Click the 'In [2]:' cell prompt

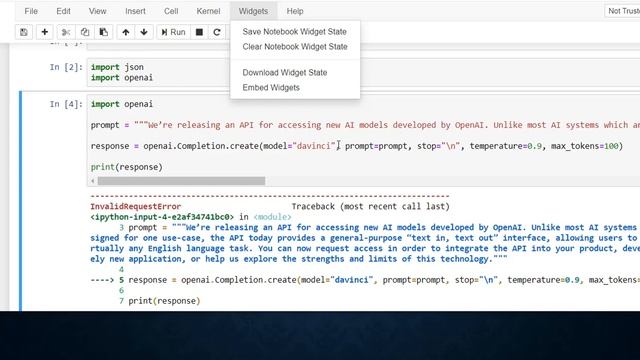(66, 67)
